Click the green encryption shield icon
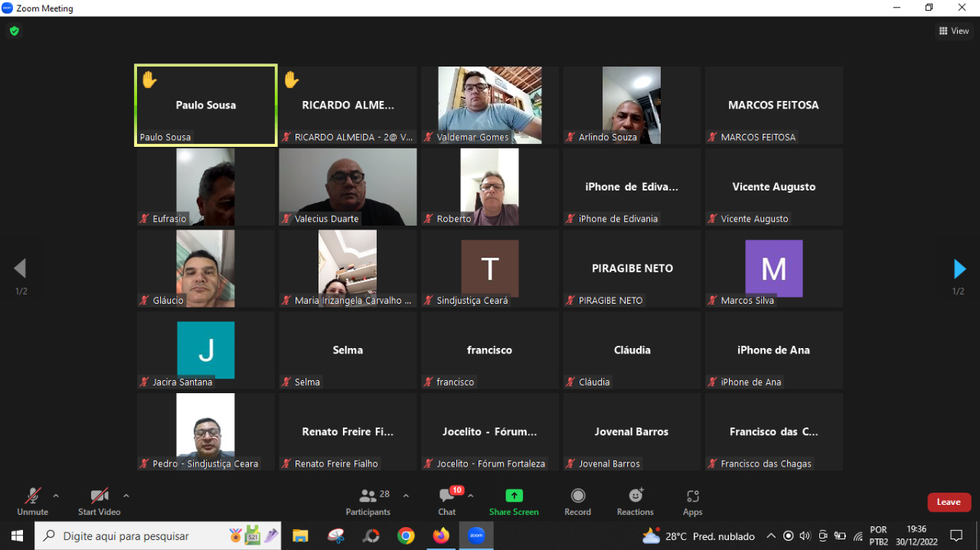980x550 pixels. (x=14, y=31)
